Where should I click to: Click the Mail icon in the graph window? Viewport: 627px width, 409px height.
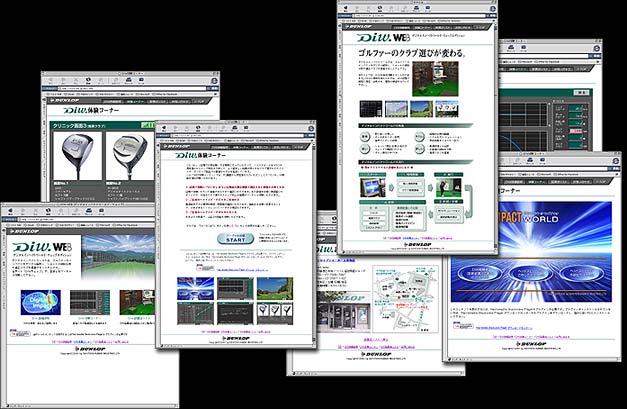(x=523, y=48)
